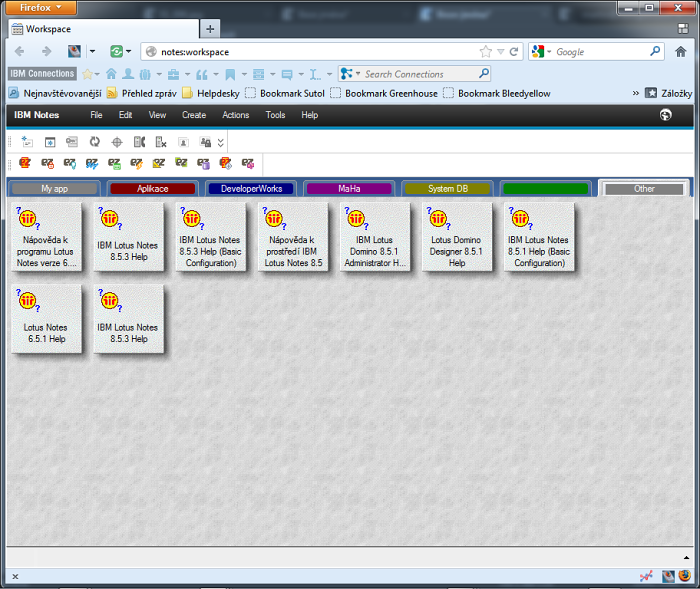Open the dropdown arrow beside bookmark ribbon icon
The image size is (700, 589).
pyautogui.click(x=244, y=74)
